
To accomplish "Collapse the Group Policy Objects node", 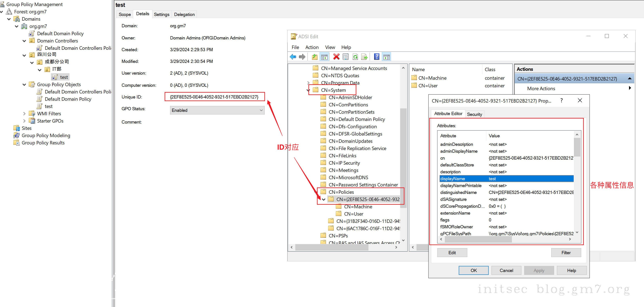I will tap(24, 85).
